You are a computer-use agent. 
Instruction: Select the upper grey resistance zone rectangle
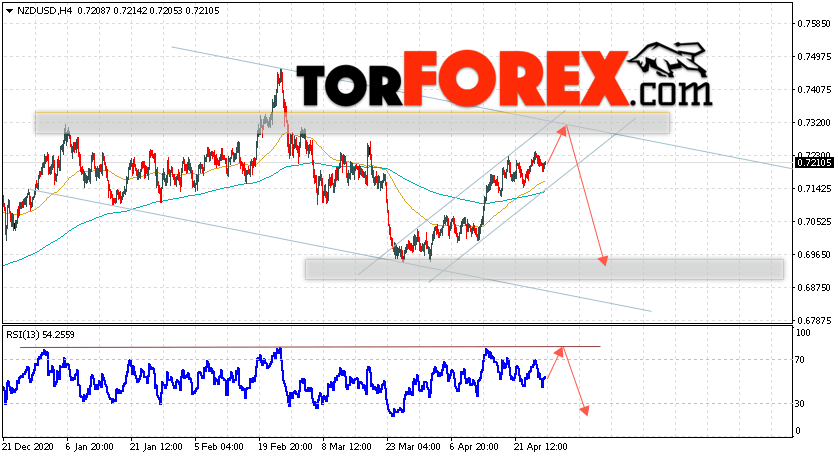352,123
